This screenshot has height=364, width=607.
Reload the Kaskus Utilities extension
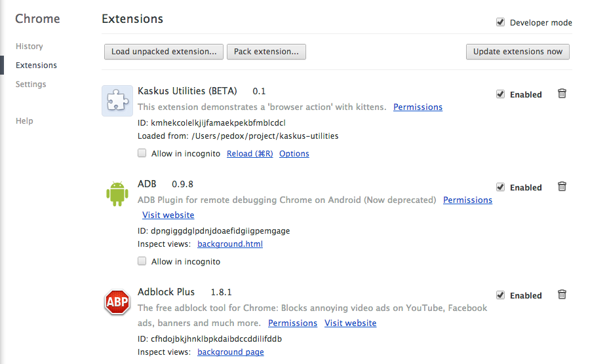point(250,154)
